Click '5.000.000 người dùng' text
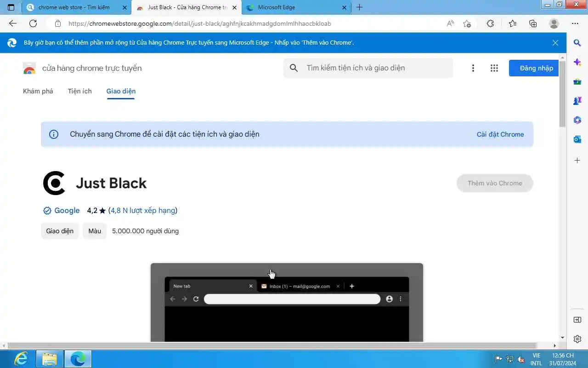 (145, 231)
